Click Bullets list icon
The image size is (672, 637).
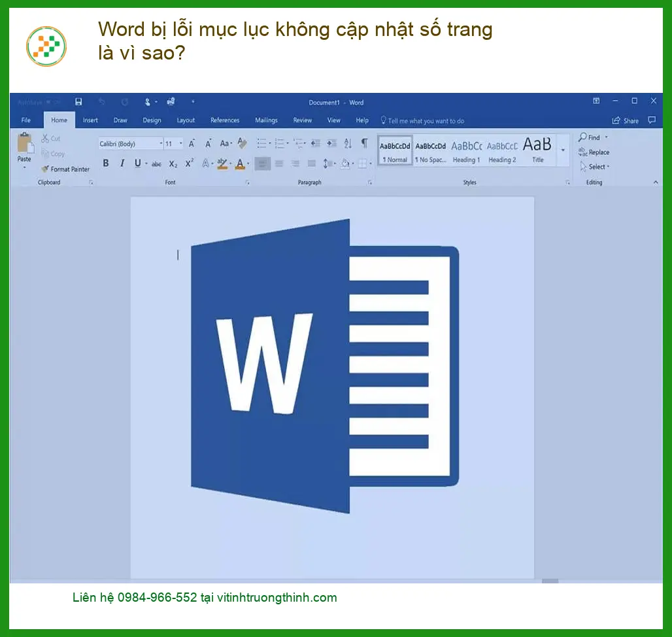point(261,143)
